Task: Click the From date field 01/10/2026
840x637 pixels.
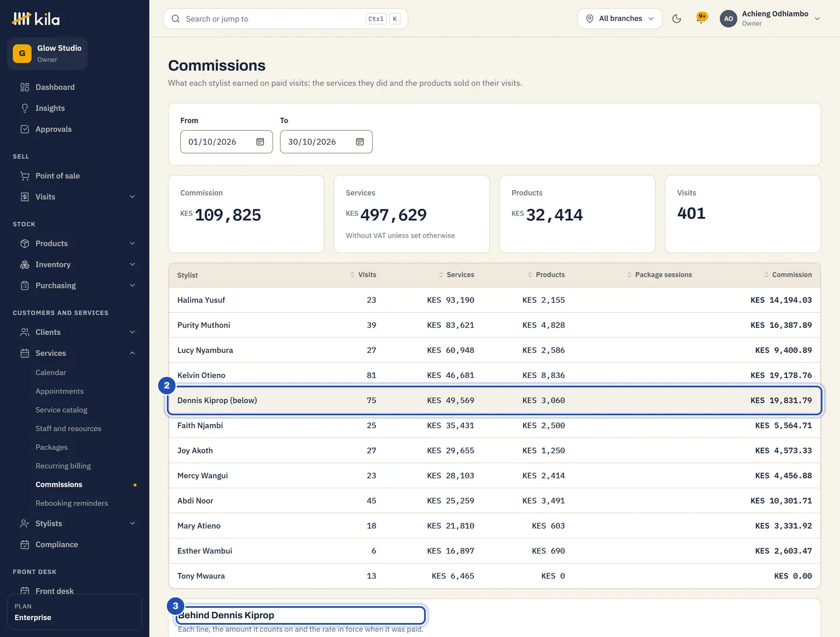Action: (226, 142)
